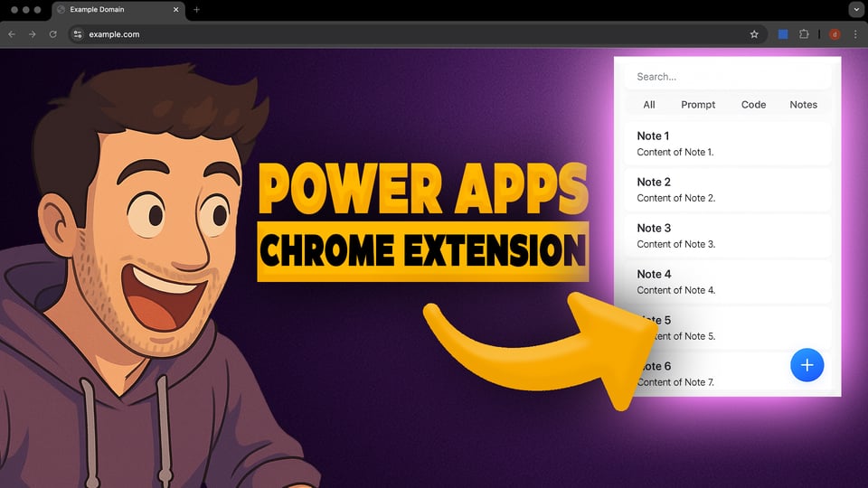Viewport: 868px width, 488px height.
Task: Switch to the Prompt filter tab
Action: pyautogui.click(x=698, y=105)
